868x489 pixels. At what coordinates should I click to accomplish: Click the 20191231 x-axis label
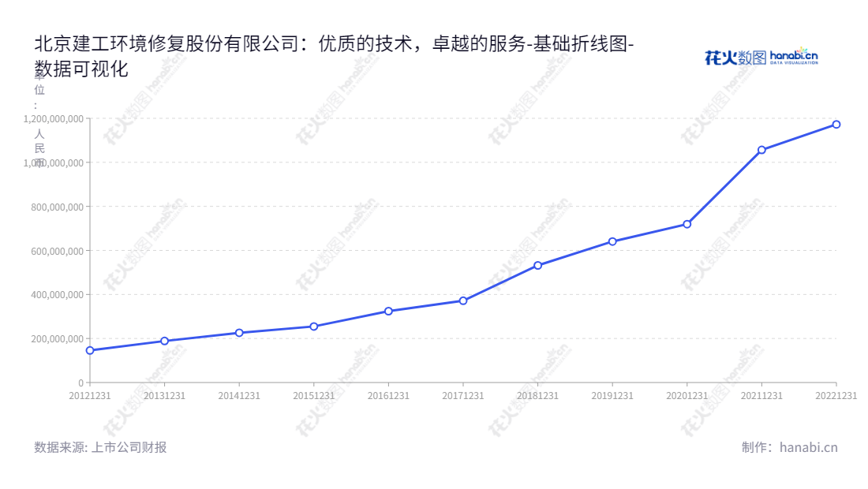click(x=612, y=395)
